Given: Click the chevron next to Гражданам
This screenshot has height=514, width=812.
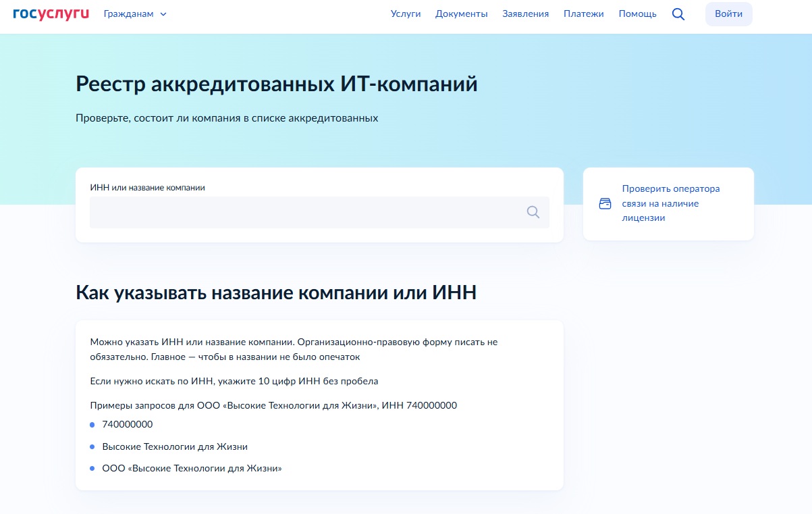Looking at the screenshot, I should tap(161, 14).
